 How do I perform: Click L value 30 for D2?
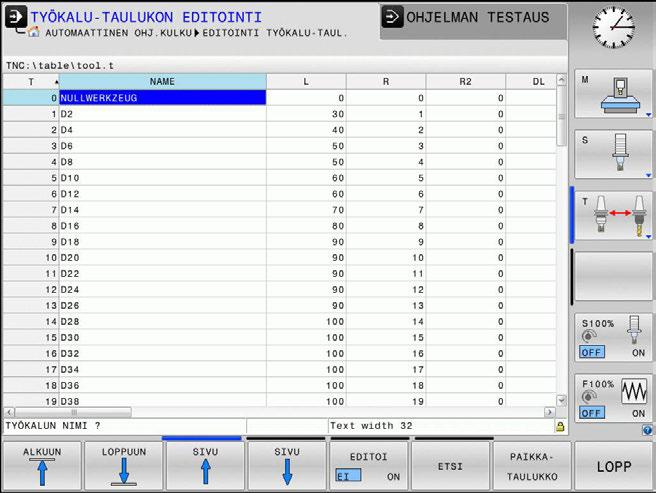coord(306,114)
